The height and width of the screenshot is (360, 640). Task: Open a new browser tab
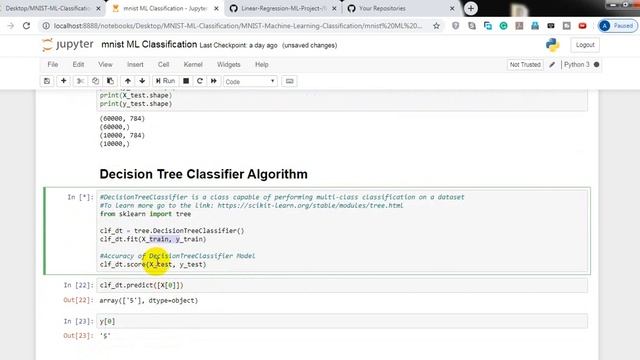point(471,8)
